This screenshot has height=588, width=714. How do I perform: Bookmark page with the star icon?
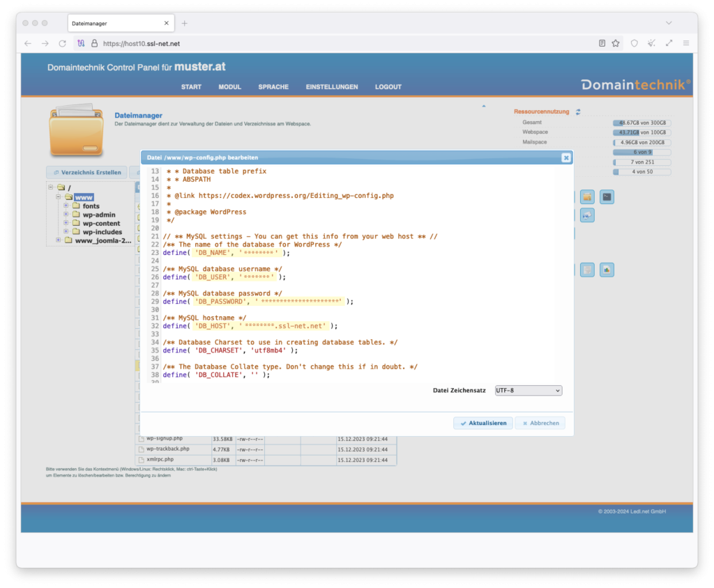(616, 43)
